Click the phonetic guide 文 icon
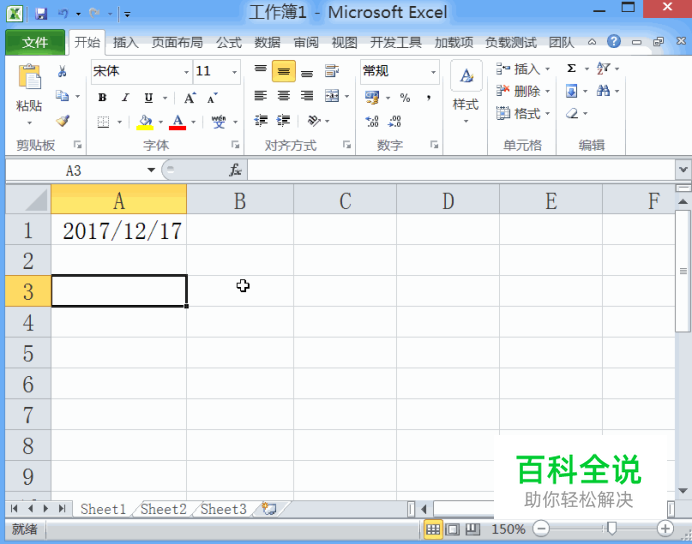 (x=219, y=121)
